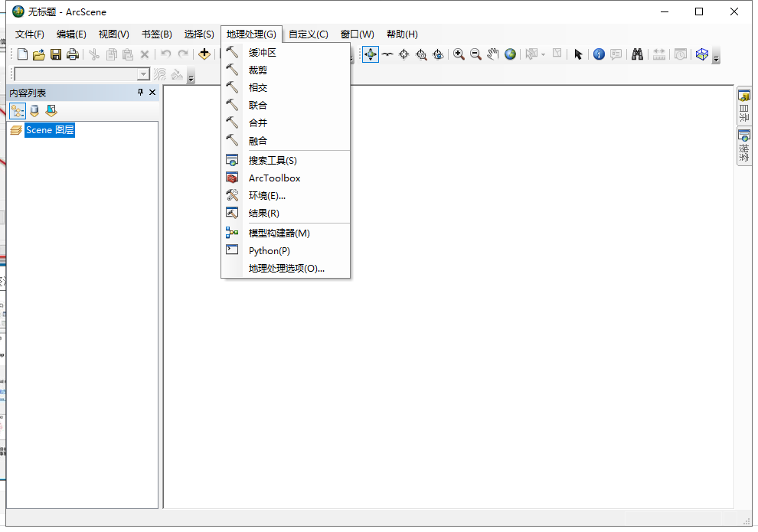Open the 视图(V) menu
This screenshot has height=532, width=758.
113,34
